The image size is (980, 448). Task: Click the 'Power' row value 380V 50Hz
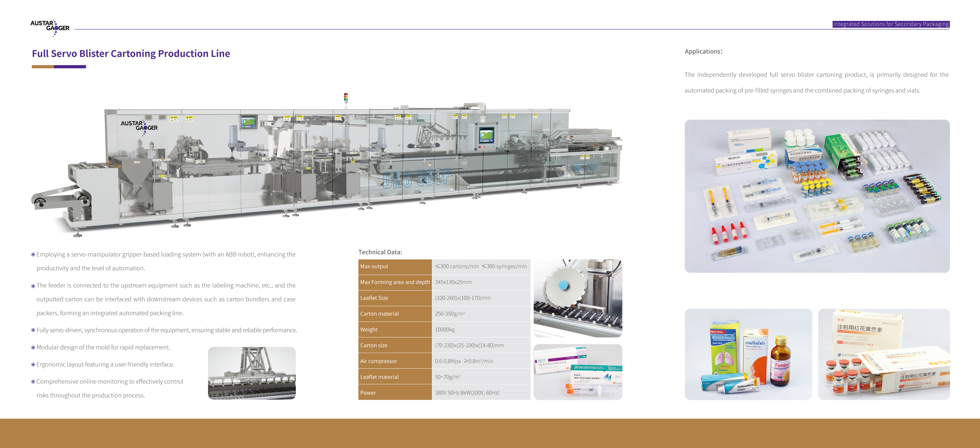pos(467,393)
